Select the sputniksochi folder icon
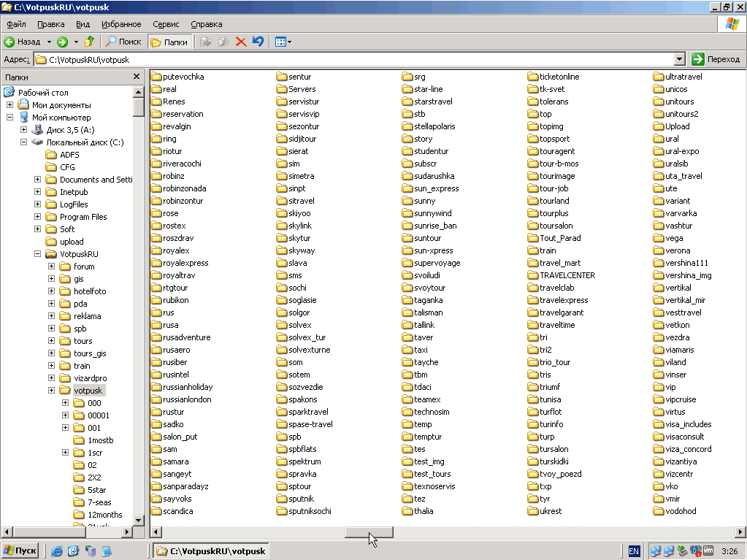 (282, 511)
